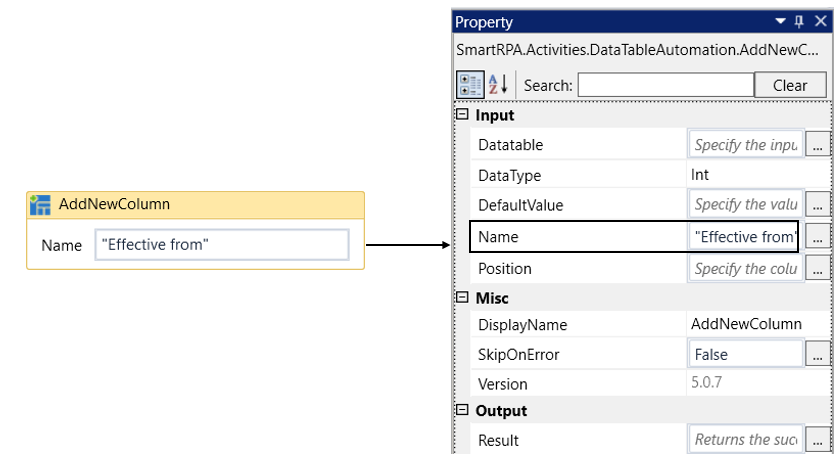
Task: Collapse the Misc property section
Action: (x=462, y=298)
